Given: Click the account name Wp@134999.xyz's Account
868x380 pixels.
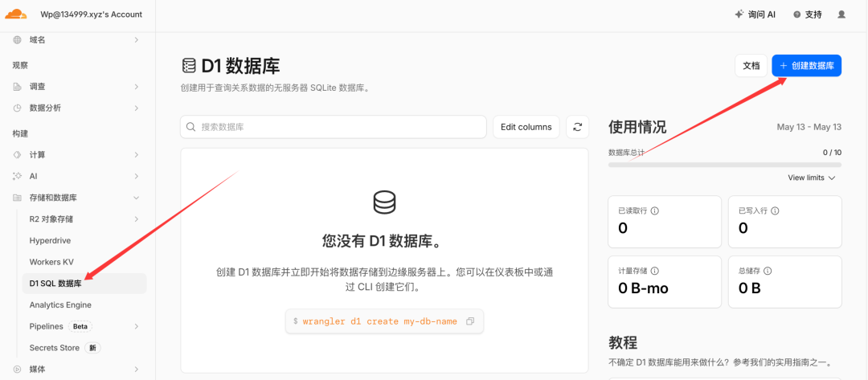Looking at the screenshot, I should coord(92,14).
